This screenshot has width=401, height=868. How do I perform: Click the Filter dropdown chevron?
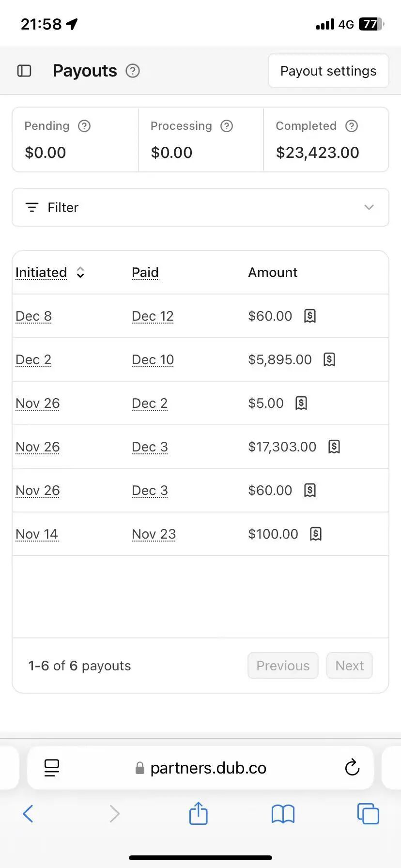369,207
